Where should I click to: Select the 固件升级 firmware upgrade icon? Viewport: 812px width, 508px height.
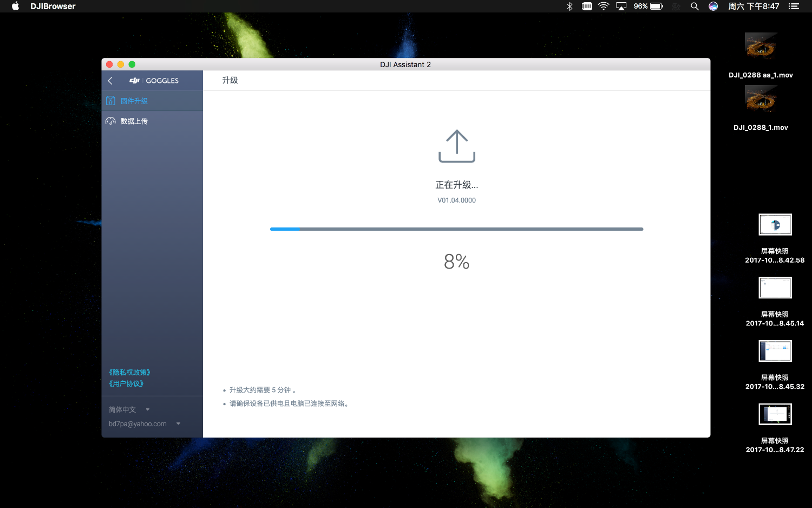click(110, 101)
